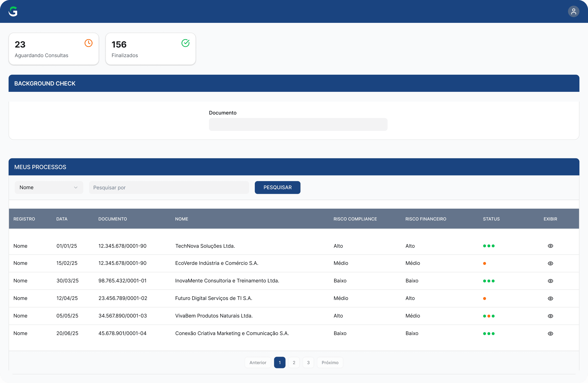588x383 pixels.
Task: Click the green checkmark icon on Finalizados
Action: click(185, 43)
